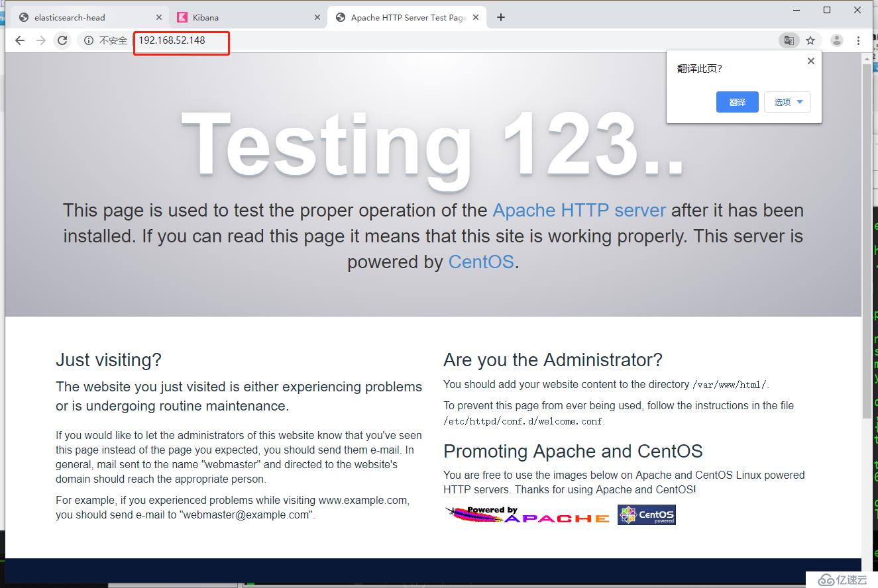Click the 不安全 label in address bar
This screenshot has width=878, height=588.
113,40
